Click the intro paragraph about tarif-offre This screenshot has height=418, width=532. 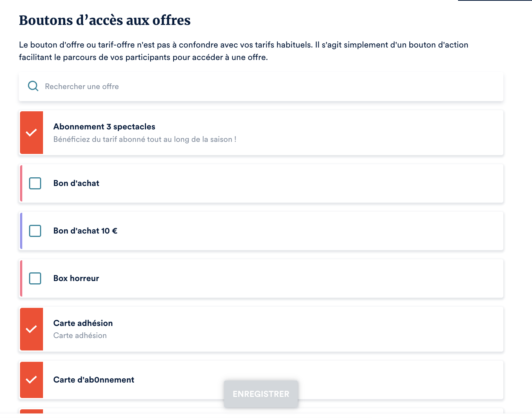[x=243, y=51]
